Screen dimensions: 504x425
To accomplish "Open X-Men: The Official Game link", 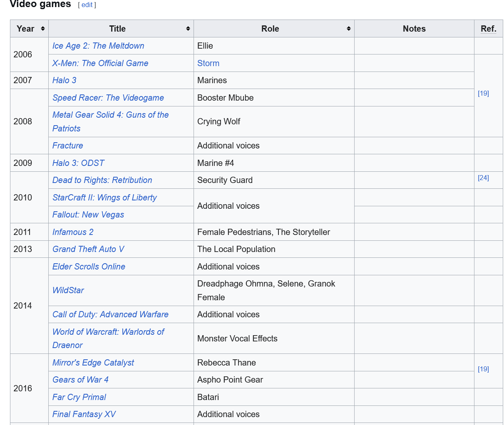I will 100,63.
